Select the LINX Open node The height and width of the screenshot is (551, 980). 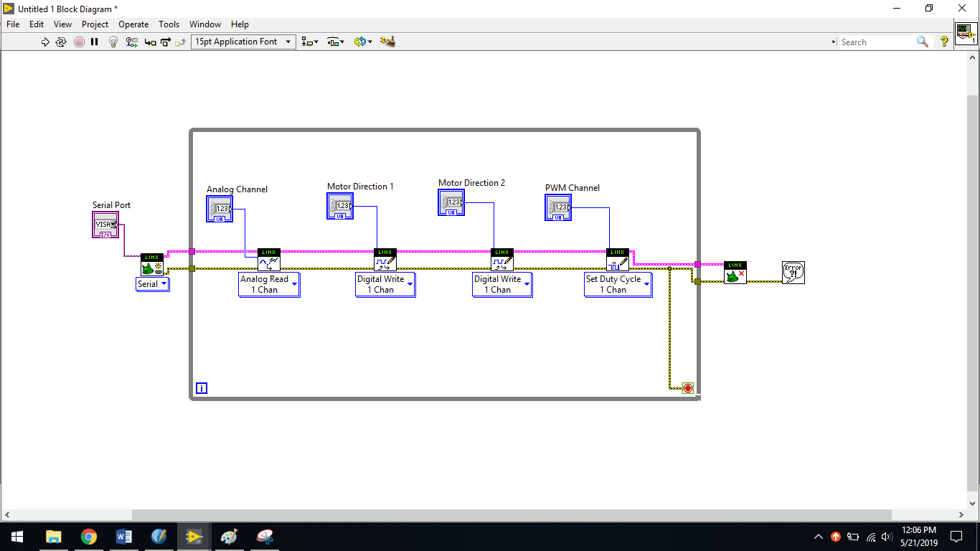tap(152, 265)
